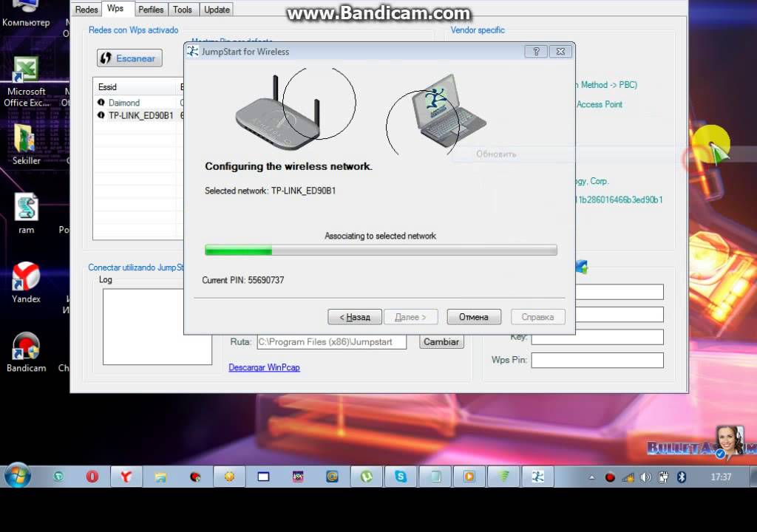
Task: Click the Current PIN 55690737 text
Action: coord(242,280)
